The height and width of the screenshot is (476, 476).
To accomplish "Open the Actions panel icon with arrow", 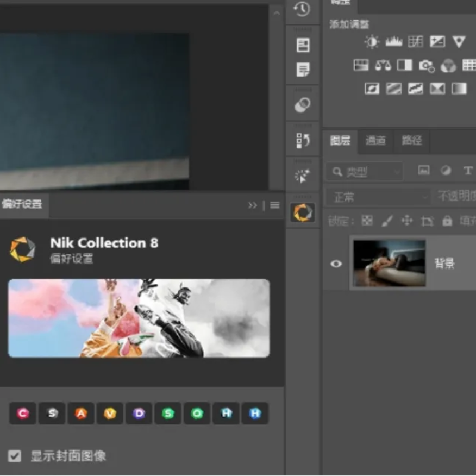I will click(303, 141).
